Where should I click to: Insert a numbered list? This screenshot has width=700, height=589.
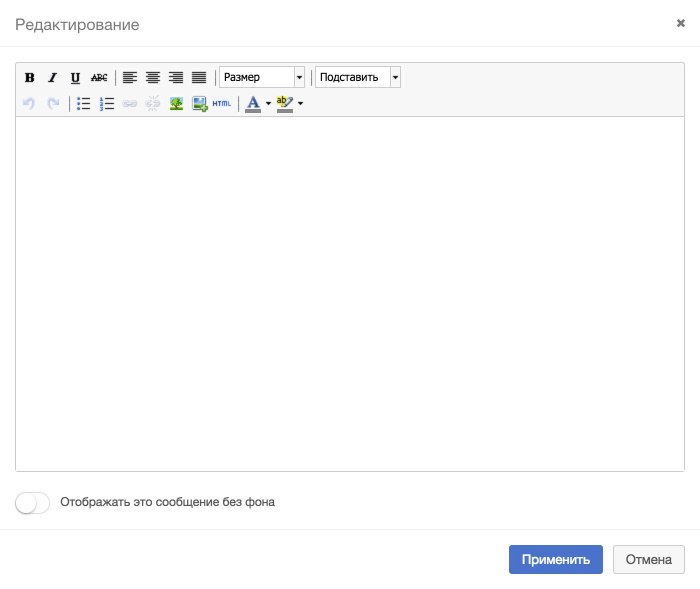(107, 103)
